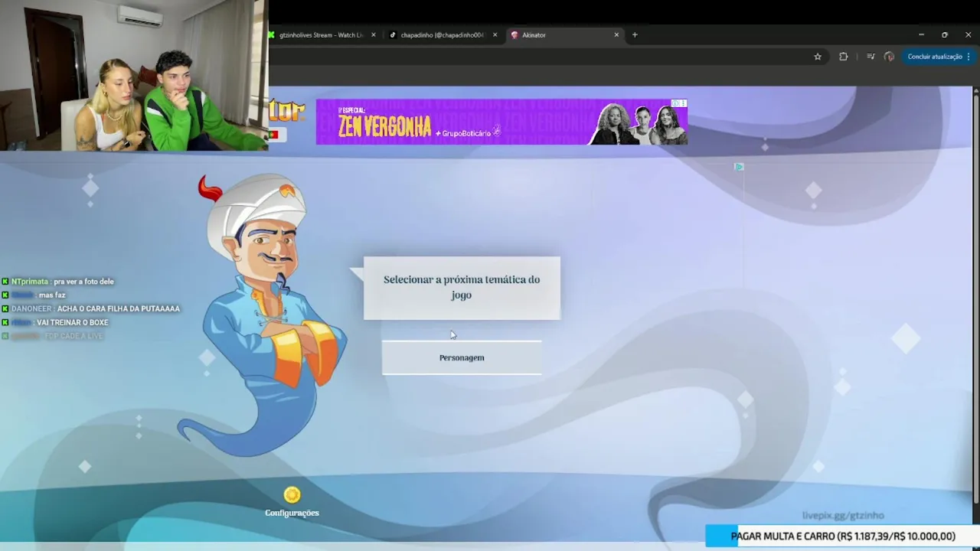Click the Configurações label
980x551 pixels.
tap(292, 513)
